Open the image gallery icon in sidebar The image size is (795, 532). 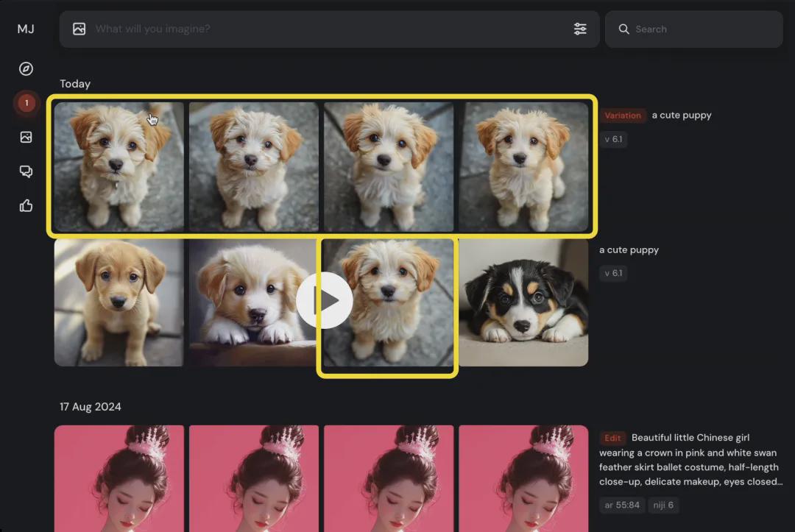pos(26,137)
